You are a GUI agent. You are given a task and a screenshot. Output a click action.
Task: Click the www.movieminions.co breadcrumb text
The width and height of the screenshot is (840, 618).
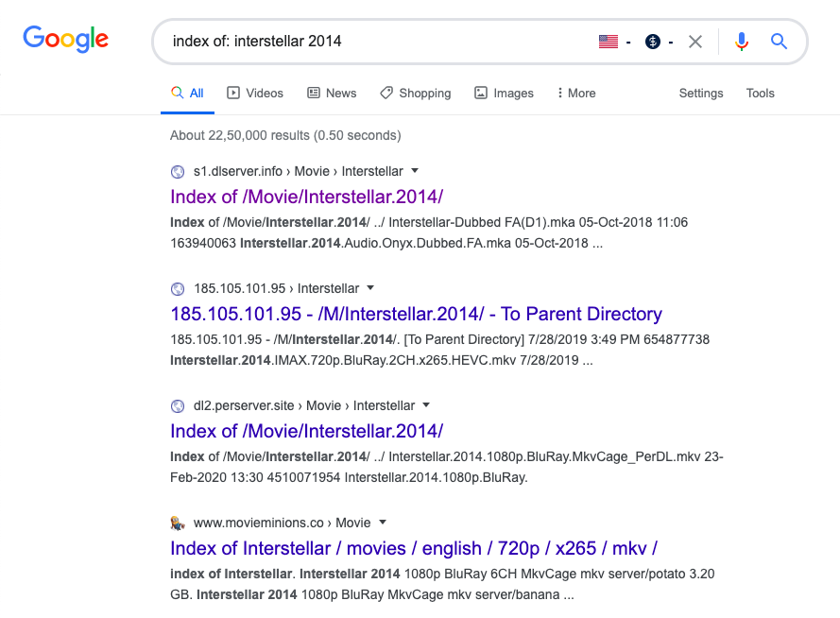click(x=282, y=523)
